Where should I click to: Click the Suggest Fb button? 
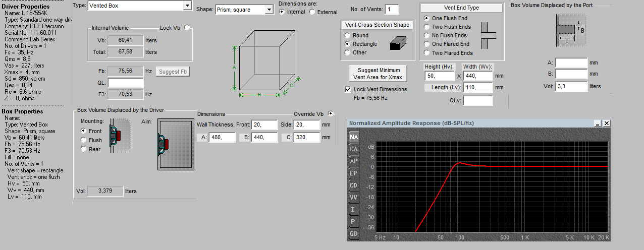pos(173,72)
